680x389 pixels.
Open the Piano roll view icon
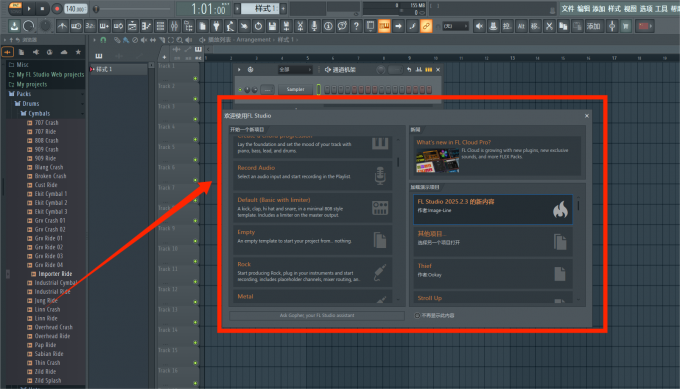click(x=146, y=26)
